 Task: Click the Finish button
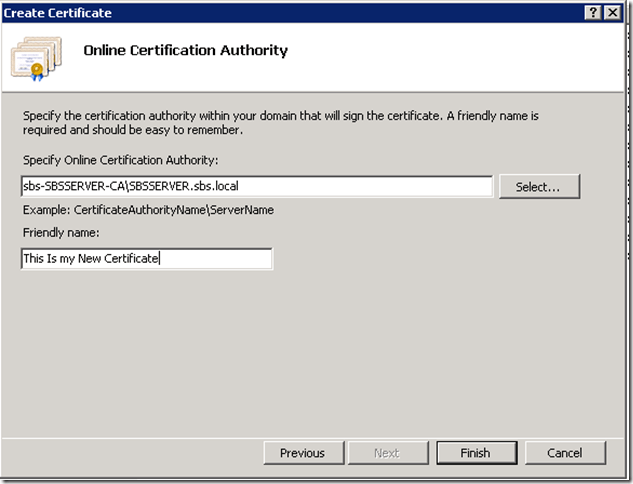[475, 453]
